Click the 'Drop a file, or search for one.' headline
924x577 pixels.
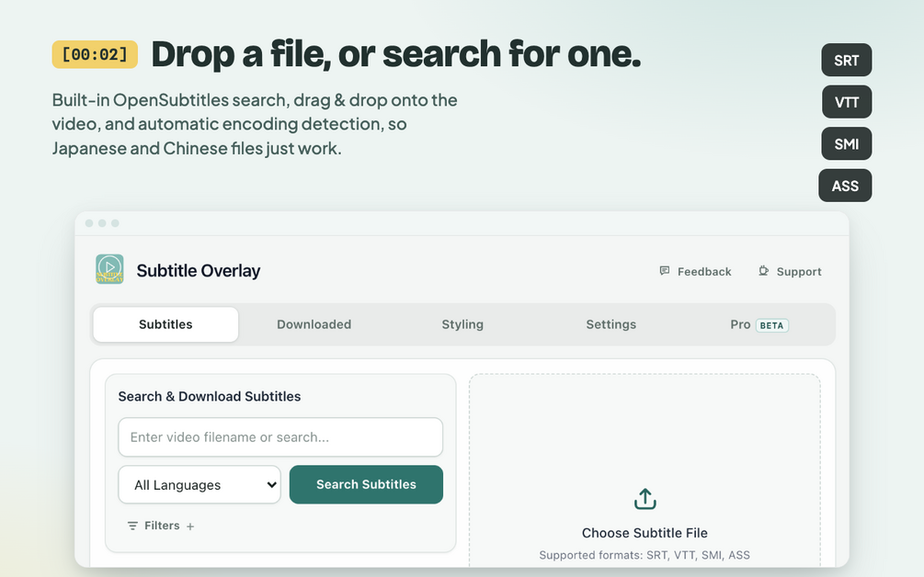[x=396, y=54]
